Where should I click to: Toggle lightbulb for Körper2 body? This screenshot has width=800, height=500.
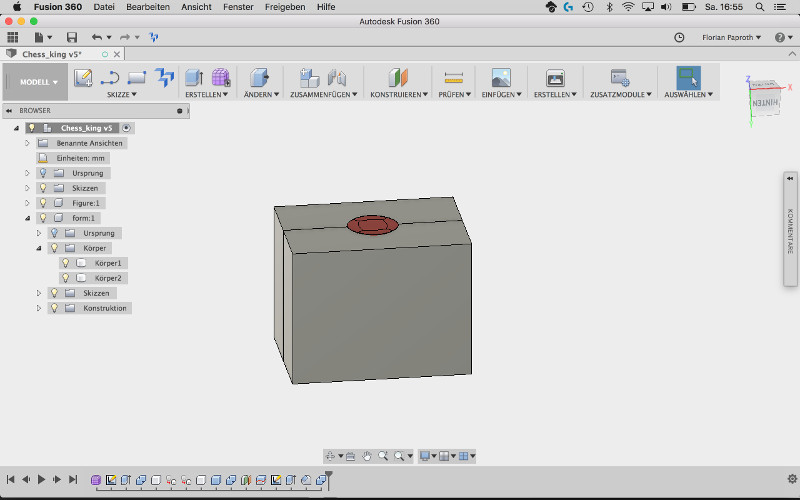pyautogui.click(x=66, y=278)
